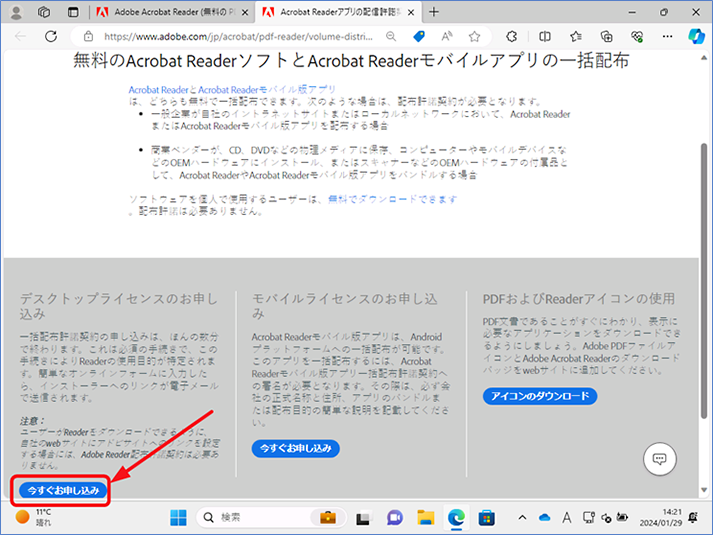This screenshot has height=535, width=713.
Task: Open the Extensions puzzle icon
Action: [x=512, y=36]
